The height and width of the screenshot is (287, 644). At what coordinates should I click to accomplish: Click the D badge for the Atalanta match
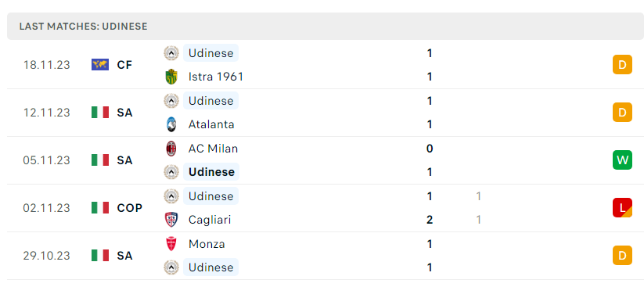pyautogui.click(x=622, y=112)
